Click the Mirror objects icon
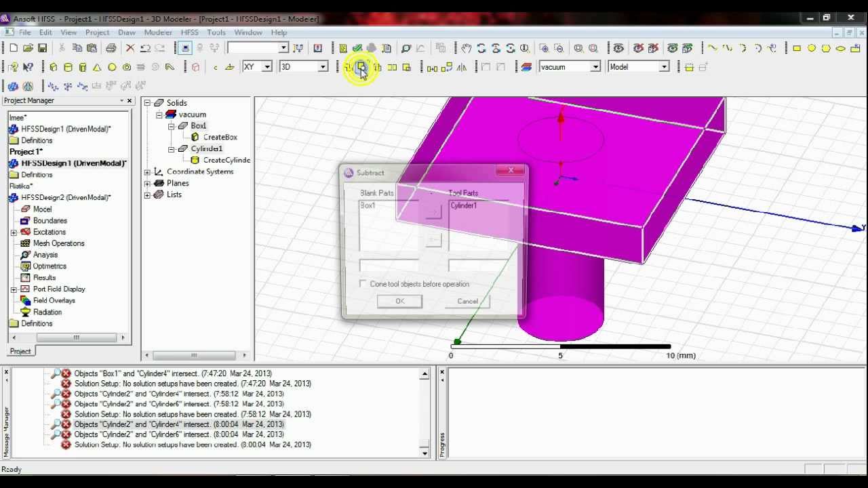The height and width of the screenshot is (488, 868). 462,67
